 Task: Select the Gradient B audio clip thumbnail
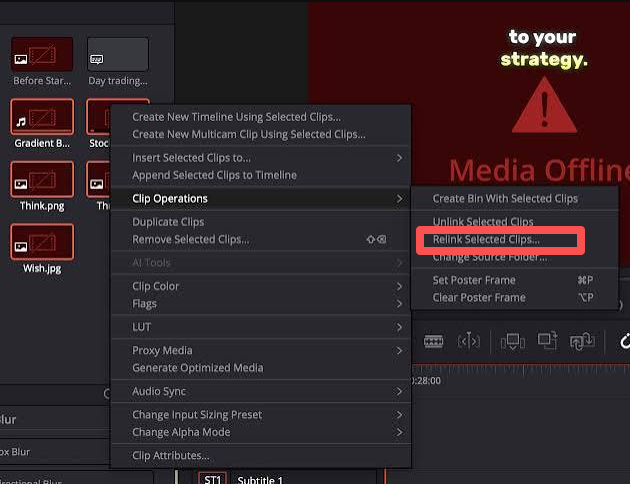click(x=42, y=117)
